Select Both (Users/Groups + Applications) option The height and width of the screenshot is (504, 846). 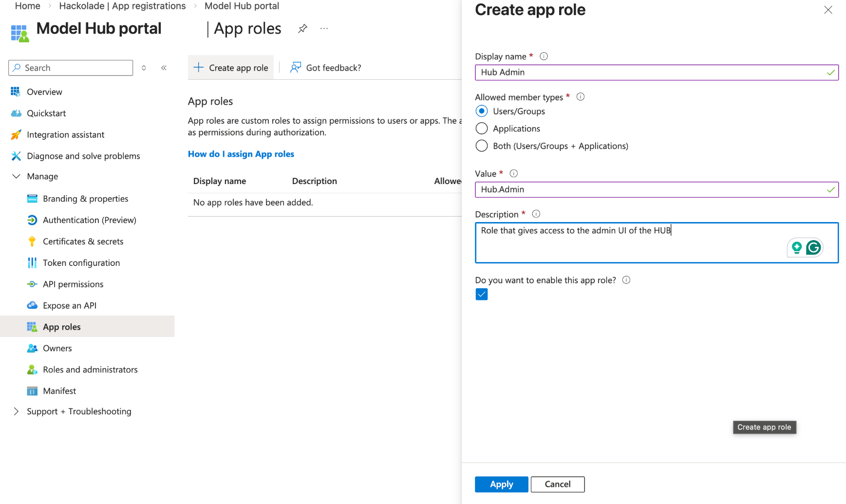pos(482,146)
